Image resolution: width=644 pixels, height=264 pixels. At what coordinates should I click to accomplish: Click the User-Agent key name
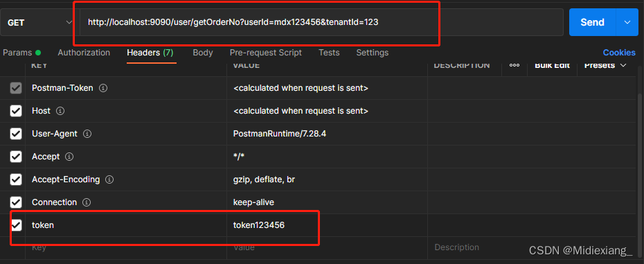coord(55,134)
